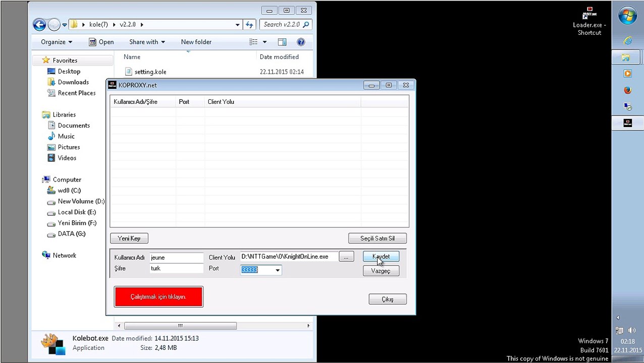
Task: Open Local Disk (E:) drive
Action: 77,212
